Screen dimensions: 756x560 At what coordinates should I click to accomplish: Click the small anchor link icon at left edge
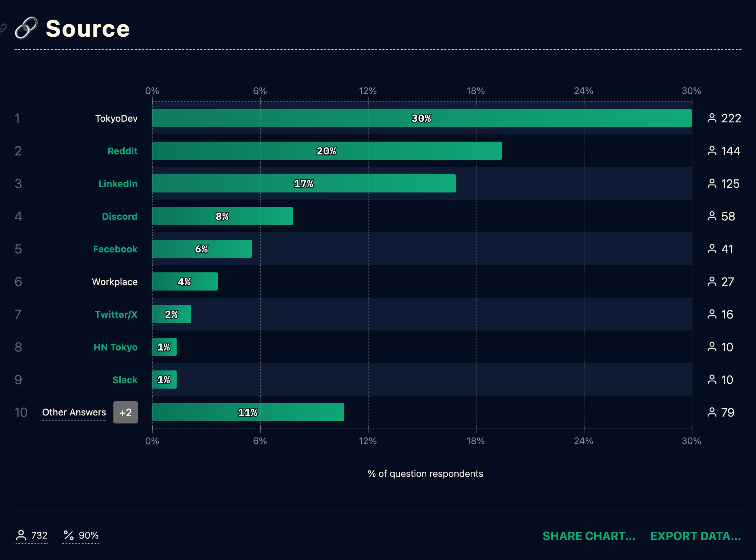point(3,28)
